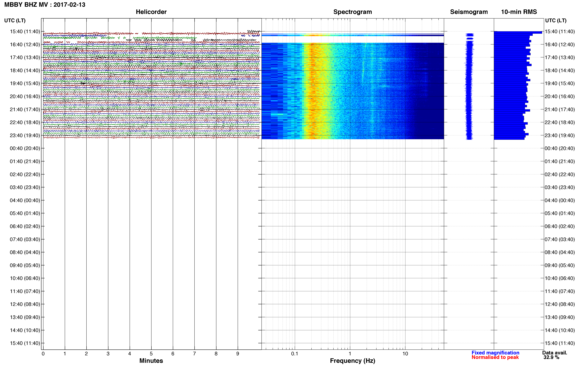Click the left '12:40 (08:40)' time label
Image resolution: width=588 pixels, height=368 pixels.
(x=25, y=304)
